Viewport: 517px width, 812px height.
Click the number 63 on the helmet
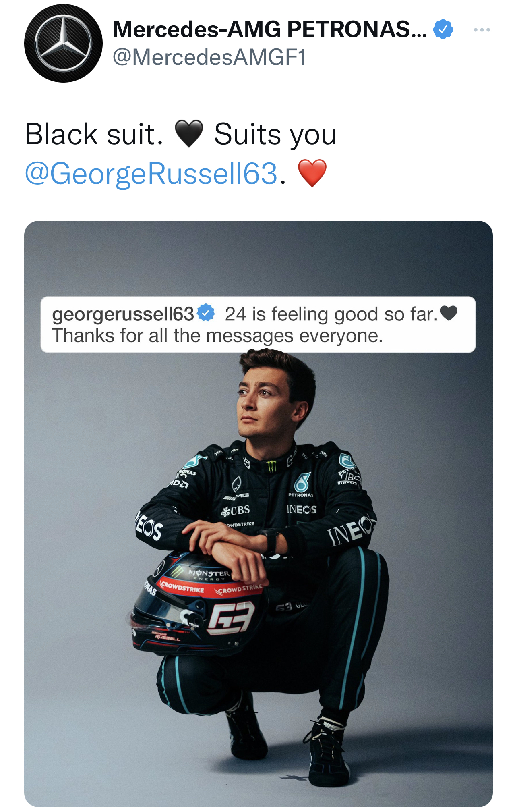pyautogui.click(x=231, y=617)
